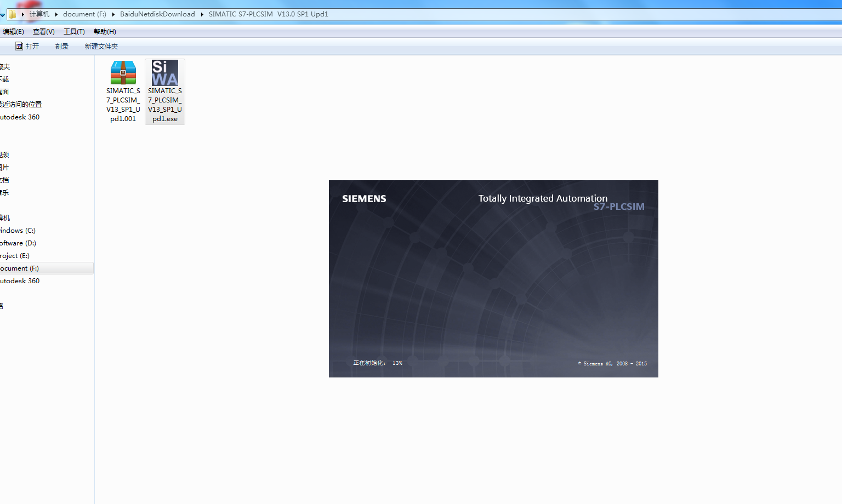
Task: Click the SIEMENS logo on splash screen
Action: pos(364,199)
